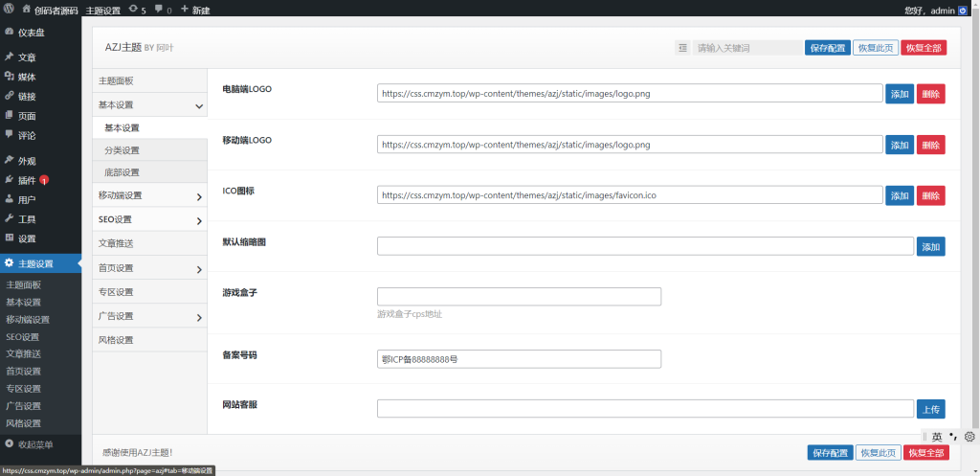Delete the 电脑端LOGO image
The height and width of the screenshot is (476, 980).
(930, 94)
